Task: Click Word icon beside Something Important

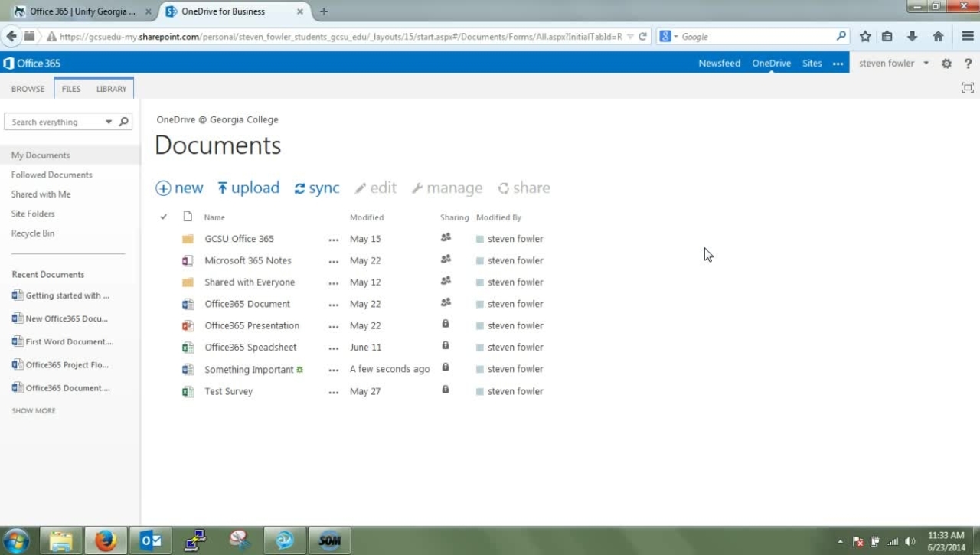Action: click(188, 369)
